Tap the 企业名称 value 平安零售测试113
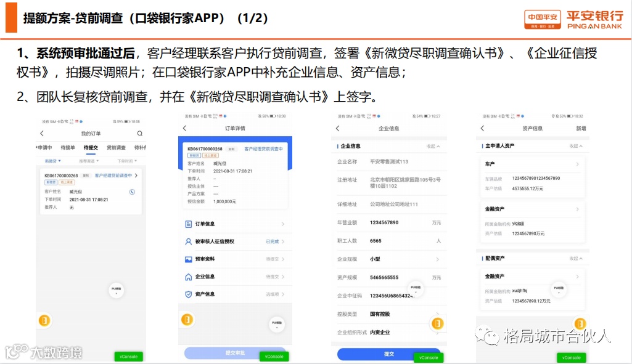This screenshot has width=632, height=364. click(389, 162)
